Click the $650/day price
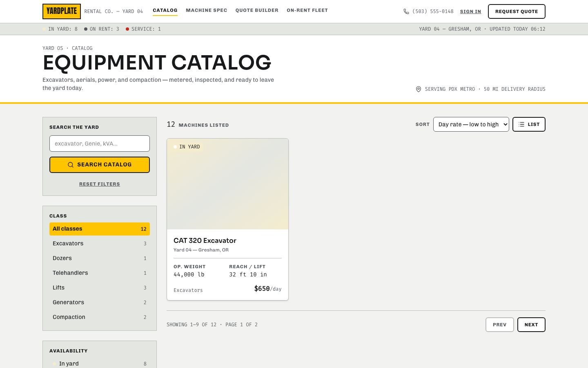The image size is (588, 368). click(x=268, y=289)
